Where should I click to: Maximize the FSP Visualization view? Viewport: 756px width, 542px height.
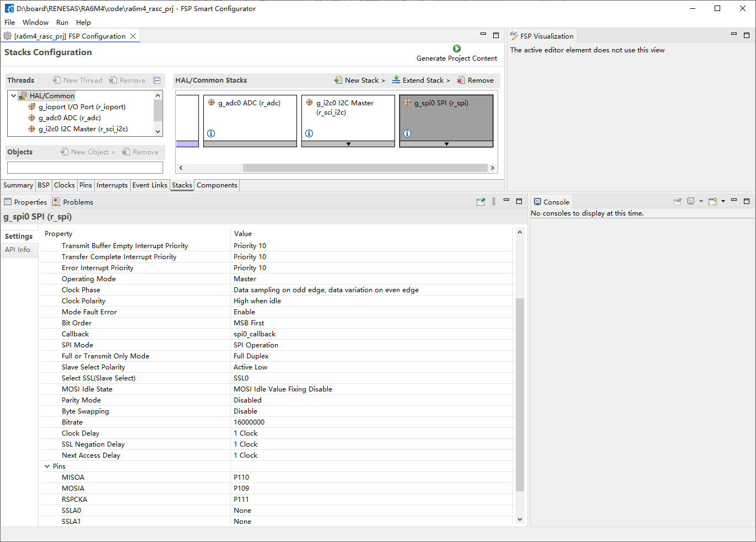747,35
